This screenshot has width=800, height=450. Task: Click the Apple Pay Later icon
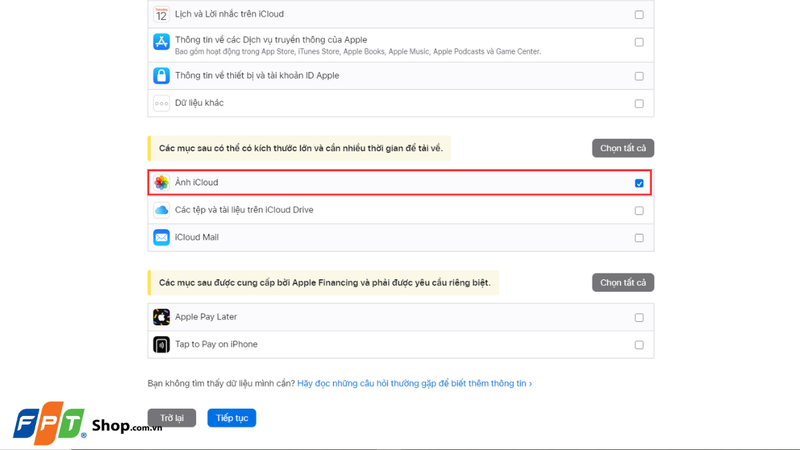161,317
